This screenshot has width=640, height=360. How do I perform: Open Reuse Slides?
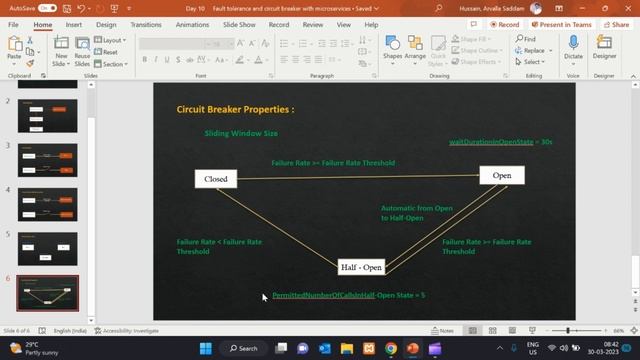[82, 51]
